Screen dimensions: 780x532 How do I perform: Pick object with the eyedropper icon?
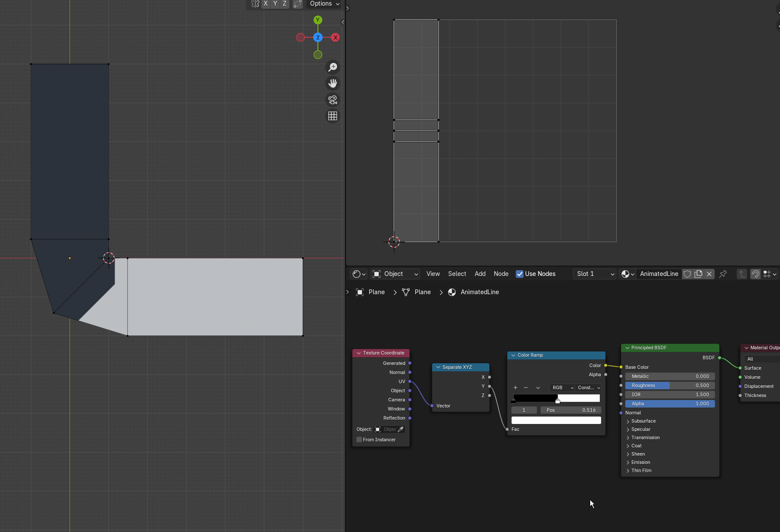[401, 429]
